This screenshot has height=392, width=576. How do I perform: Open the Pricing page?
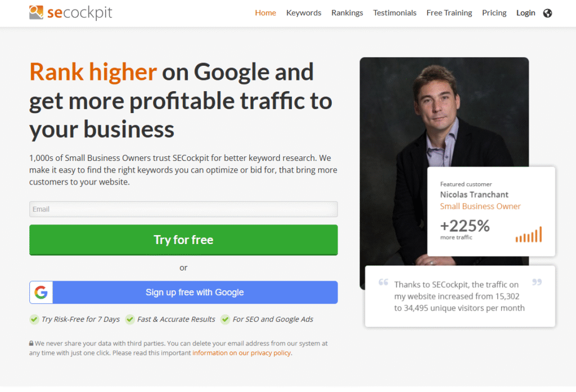494,13
